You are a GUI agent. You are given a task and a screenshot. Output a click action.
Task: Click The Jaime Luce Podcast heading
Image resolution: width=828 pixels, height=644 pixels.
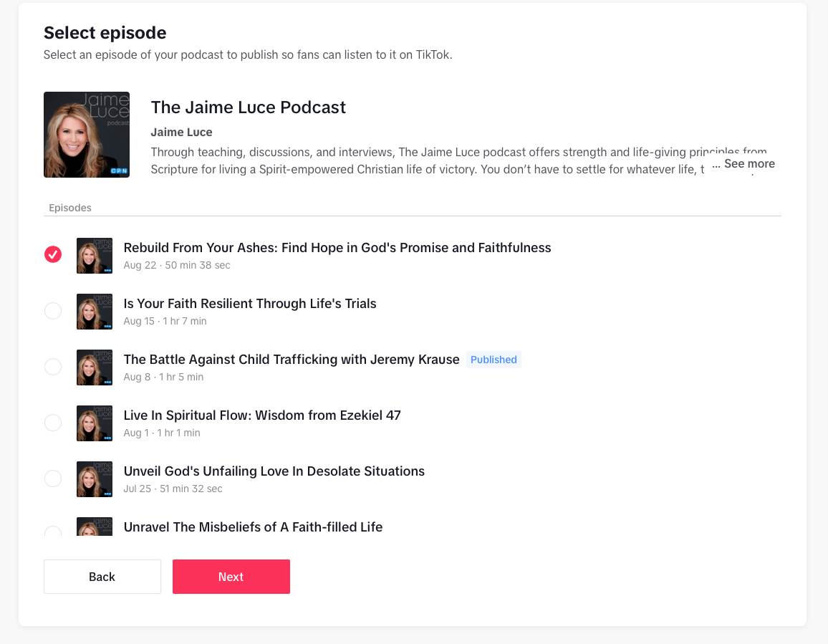(249, 107)
